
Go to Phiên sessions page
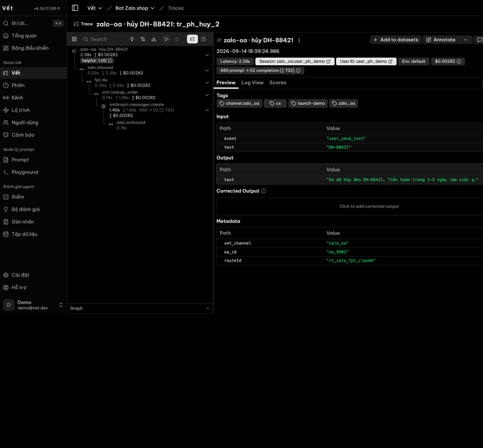[x=33, y=85]
